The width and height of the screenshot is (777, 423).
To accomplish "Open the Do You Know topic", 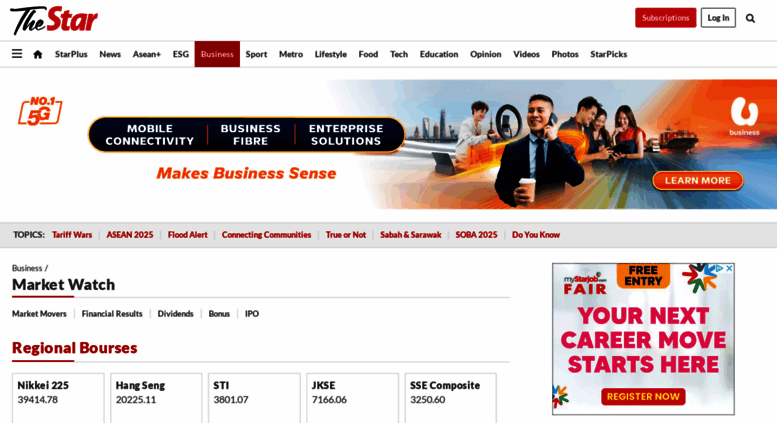I will click(x=536, y=235).
